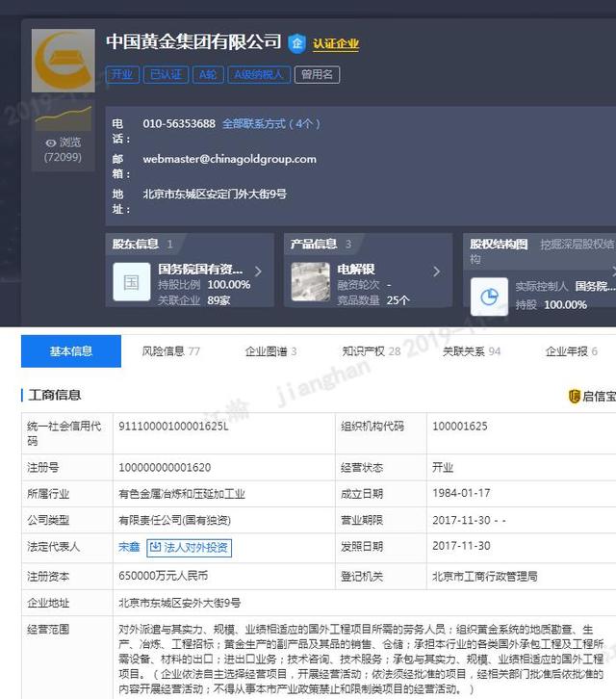Screen dimensions: 616x699
Task: Click the 认证企业 link
Action: coord(336,44)
